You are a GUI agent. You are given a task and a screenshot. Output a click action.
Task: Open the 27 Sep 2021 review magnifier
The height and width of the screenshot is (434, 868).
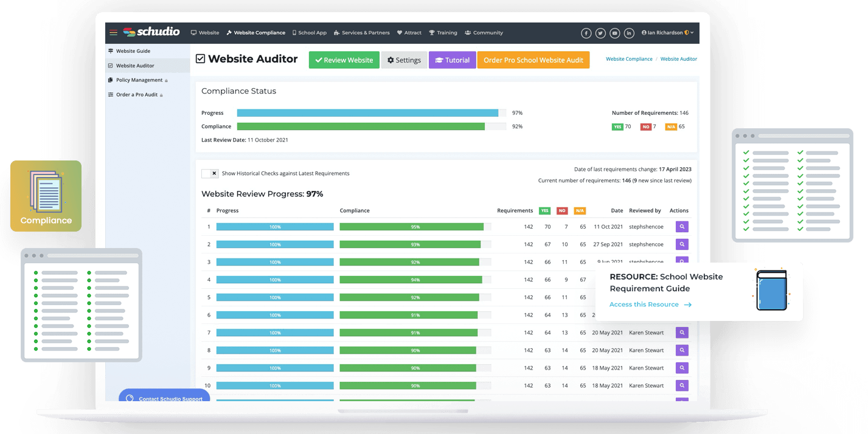click(682, 244)
